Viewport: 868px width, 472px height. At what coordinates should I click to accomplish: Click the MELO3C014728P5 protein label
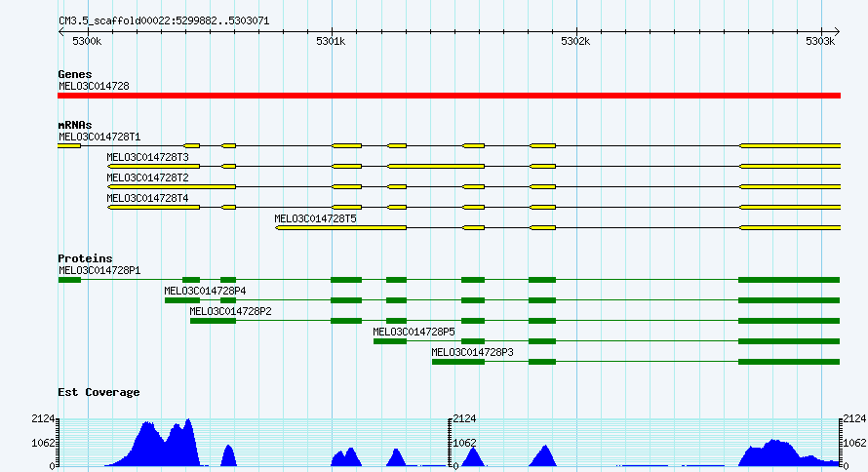point(414,332)
